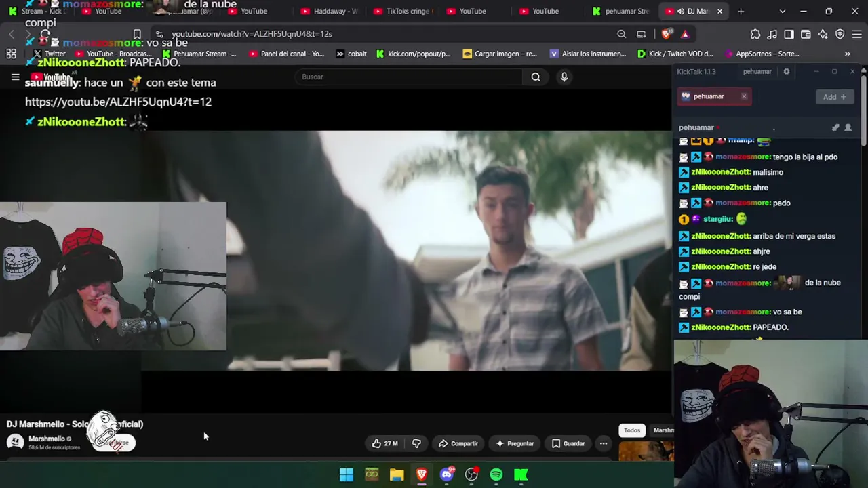The height and width of the screenshot is (488, 868).
Task: Open the 'Kick / Twitch VOD d...' bookmark
Action: click(675, 54)
